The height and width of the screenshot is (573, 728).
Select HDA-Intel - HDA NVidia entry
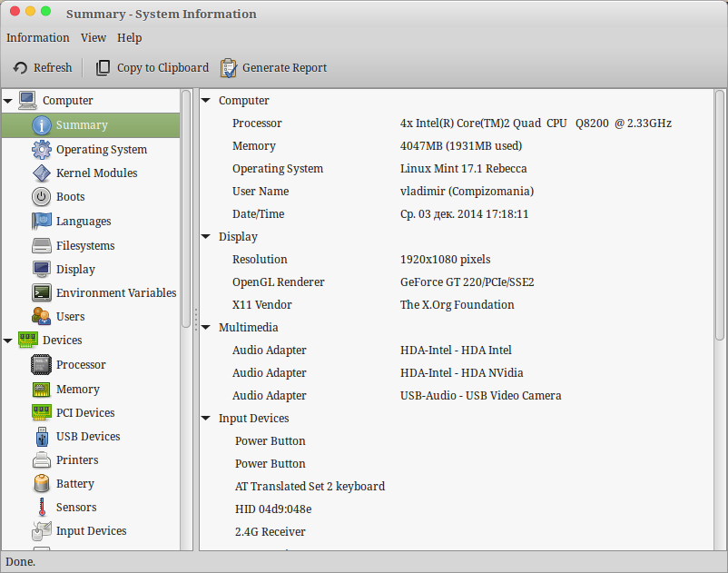click(461, 373)
